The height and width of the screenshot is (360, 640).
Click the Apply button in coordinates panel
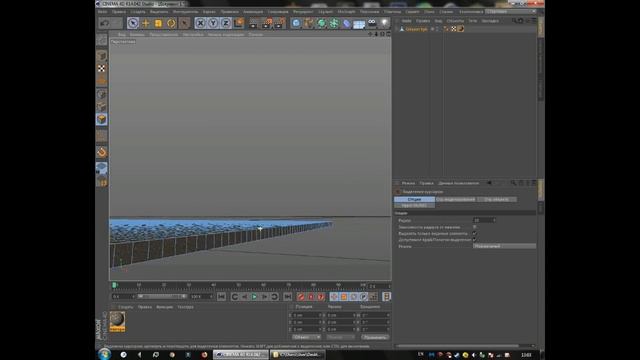tap(375, 337)
